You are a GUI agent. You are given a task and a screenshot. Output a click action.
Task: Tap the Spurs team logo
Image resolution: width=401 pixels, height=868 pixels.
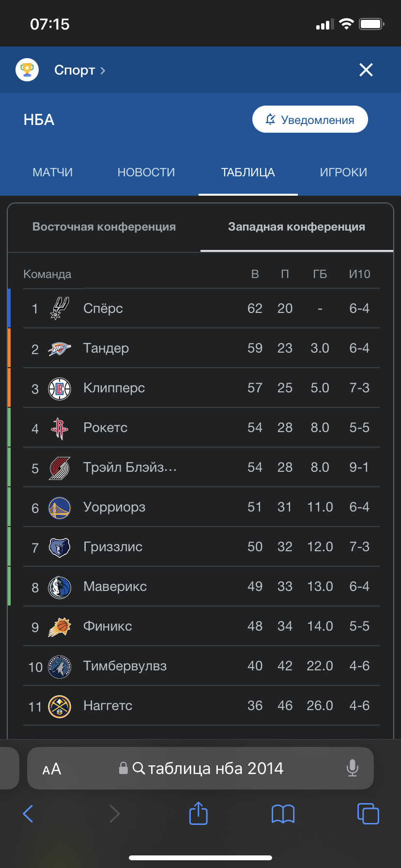click(x=60, y=309)
